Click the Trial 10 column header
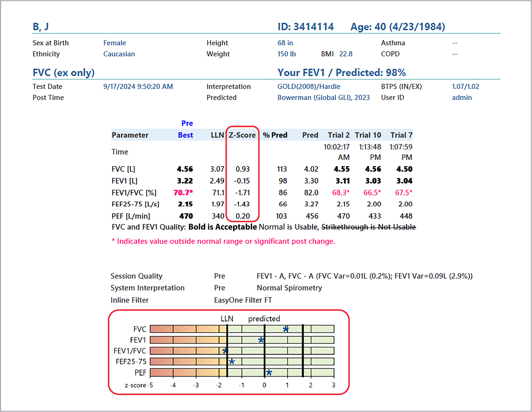532x412 pixels. 368,135
